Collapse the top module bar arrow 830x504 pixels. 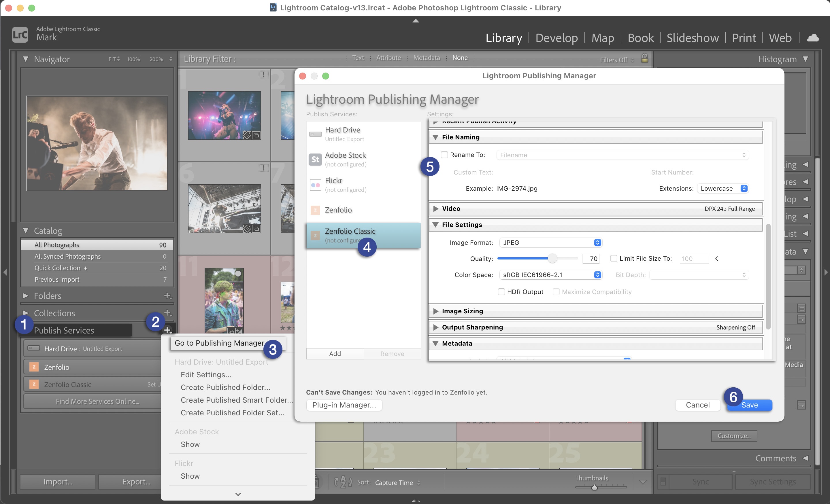[x=416, y=21]
